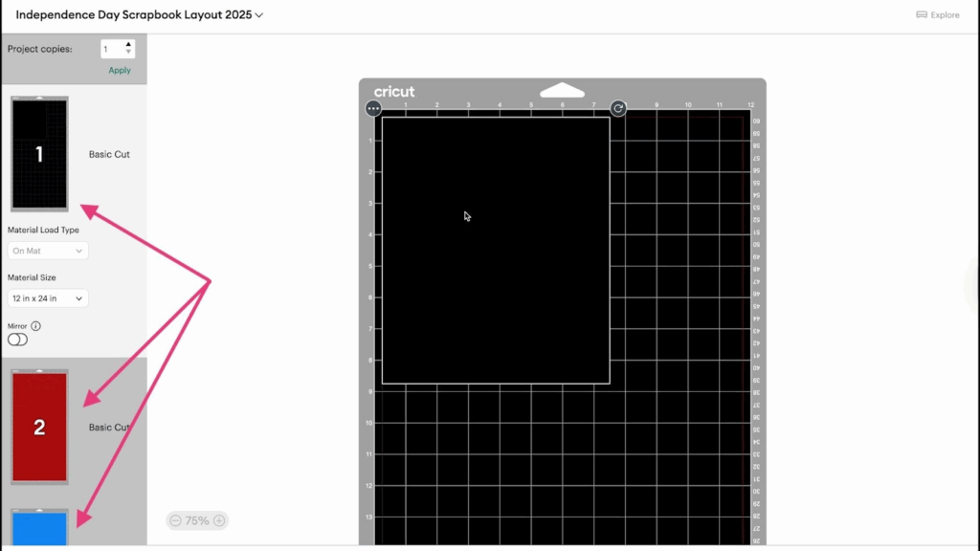Image resolution: width=980 pixels, height=551 pixels.
Task: Click the 75% zoom level label
Action: point(197,520)
